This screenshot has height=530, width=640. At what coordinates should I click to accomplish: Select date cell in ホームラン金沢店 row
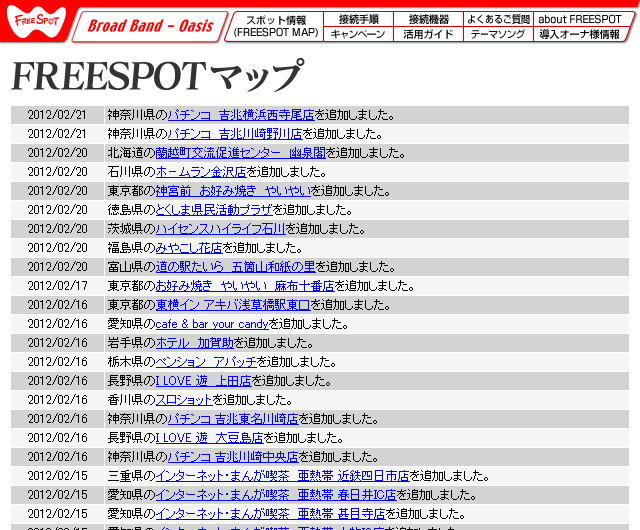point(58,172)
